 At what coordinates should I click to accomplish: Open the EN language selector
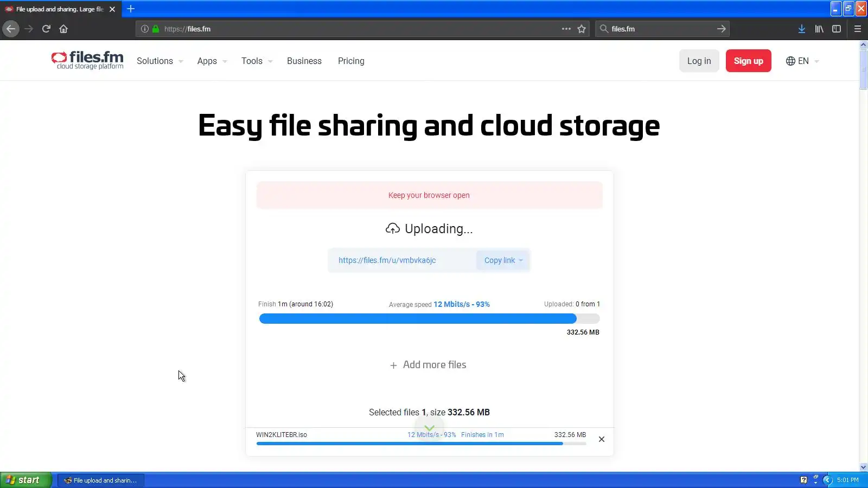coord(802,61)
